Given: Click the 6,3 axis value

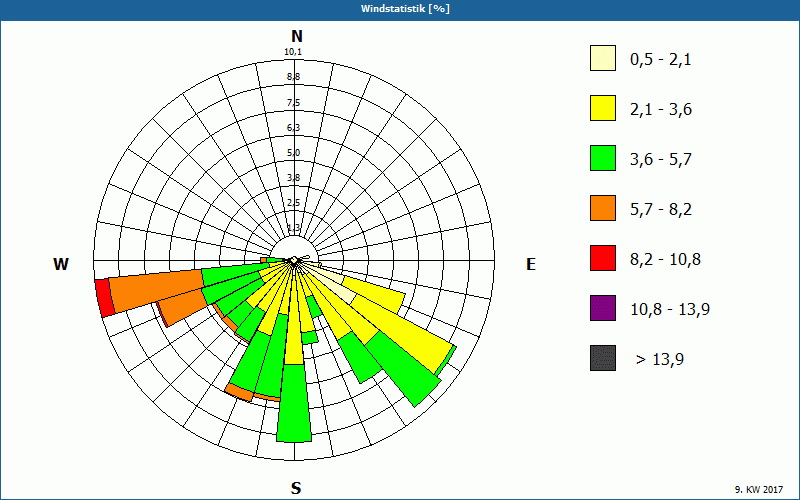Looking at the screenshot, I should [x=293, y=128].
